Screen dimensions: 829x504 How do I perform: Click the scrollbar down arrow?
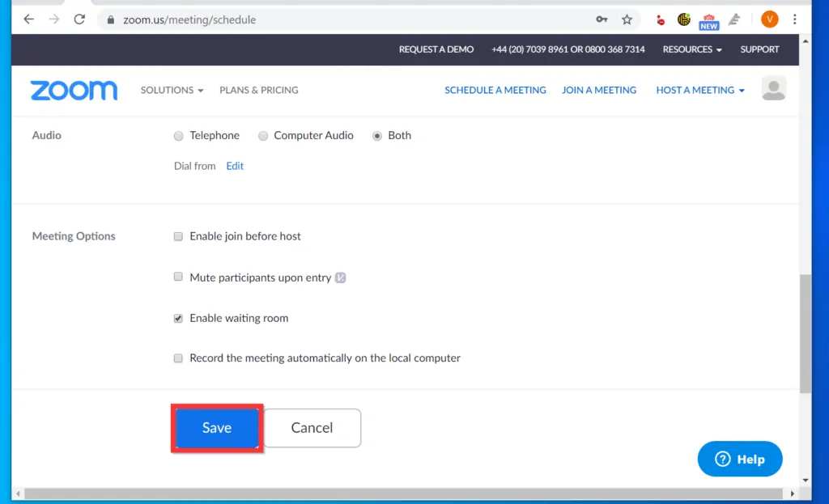click(x=806, y=481)
